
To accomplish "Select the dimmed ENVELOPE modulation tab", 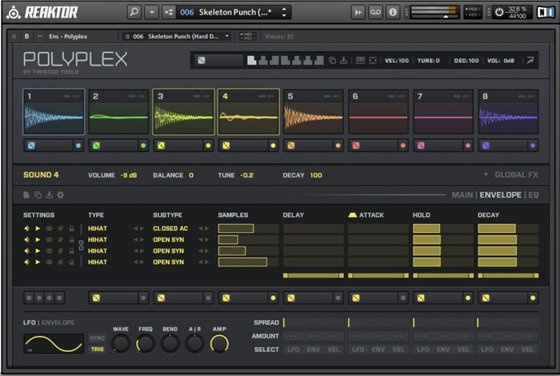I will 58,322.
